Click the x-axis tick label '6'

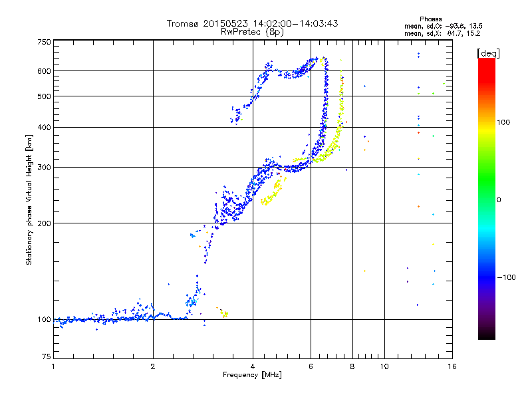point(311,366)
